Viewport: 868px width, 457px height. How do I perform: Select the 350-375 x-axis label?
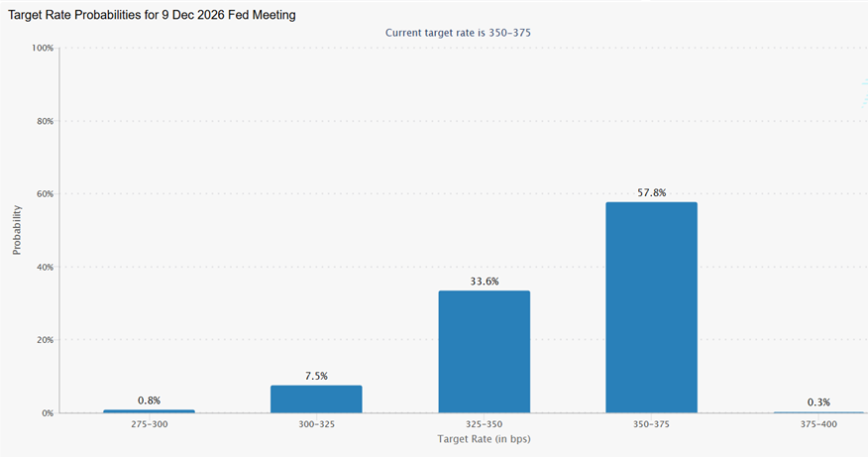click(x=651, y=423)
